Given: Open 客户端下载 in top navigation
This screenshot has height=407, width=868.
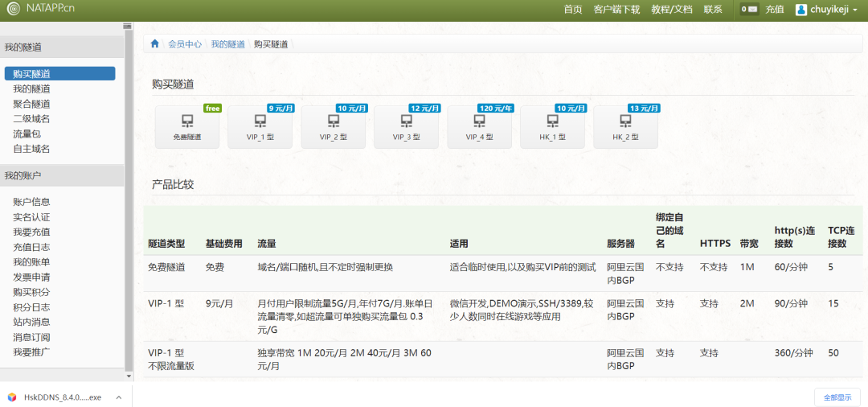Looking at the screenshot, I should click(x=616, y=10).
